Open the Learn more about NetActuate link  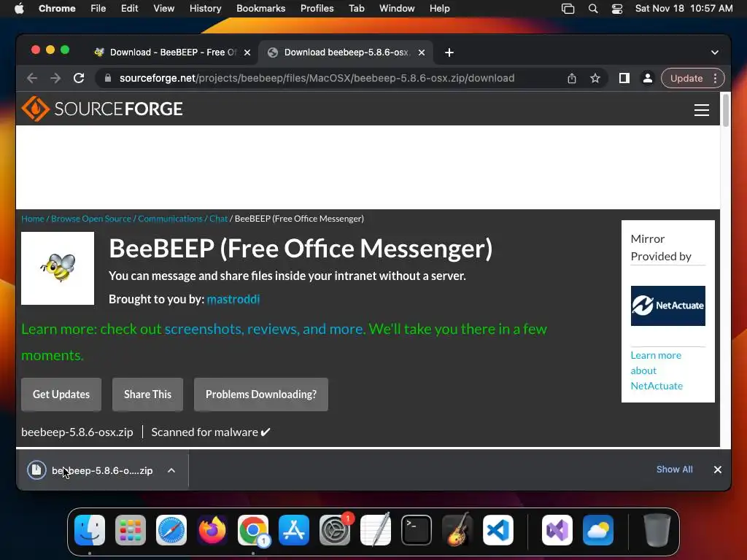point(657,370)
